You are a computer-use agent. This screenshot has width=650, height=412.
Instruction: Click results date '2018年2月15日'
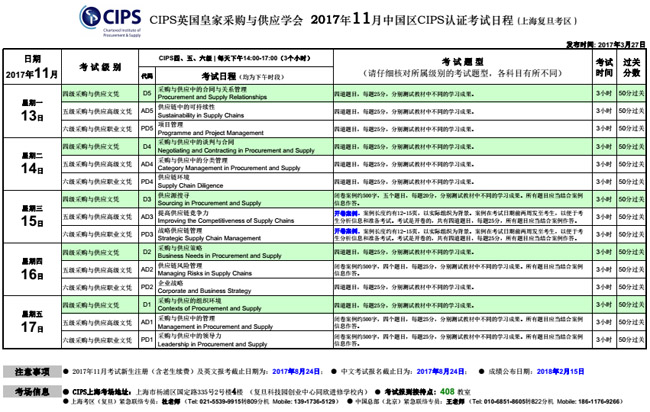560,371
